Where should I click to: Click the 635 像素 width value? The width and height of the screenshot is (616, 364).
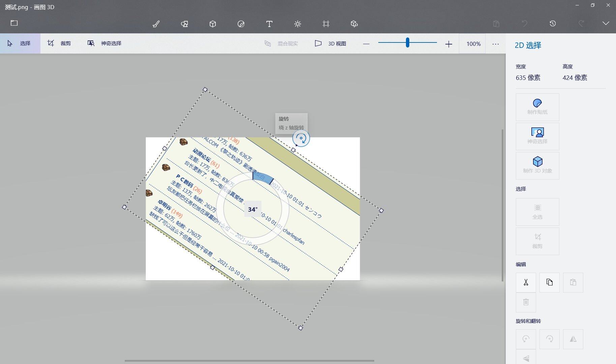click(x=528, y=78)
